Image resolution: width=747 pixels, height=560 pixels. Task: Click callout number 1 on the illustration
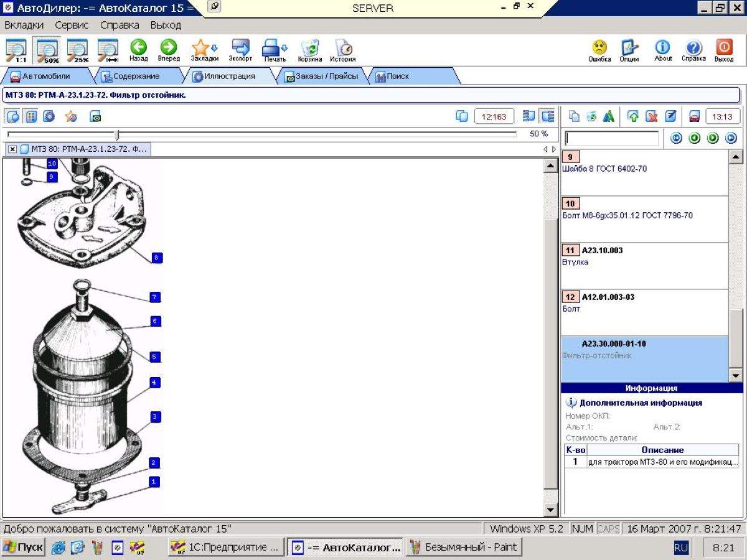[x=154, y=481]
